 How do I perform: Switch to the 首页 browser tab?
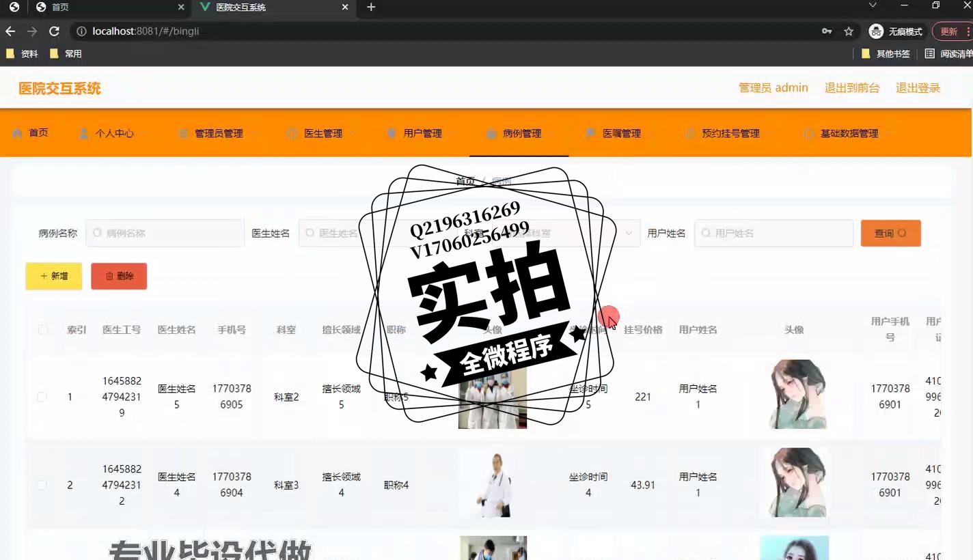(109, 8)
